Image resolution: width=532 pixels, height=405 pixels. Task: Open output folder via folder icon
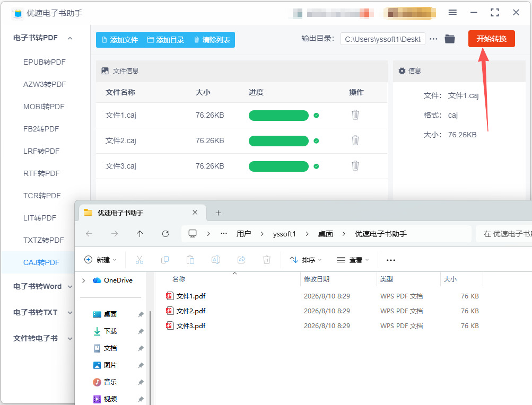(x=450, y=39)
